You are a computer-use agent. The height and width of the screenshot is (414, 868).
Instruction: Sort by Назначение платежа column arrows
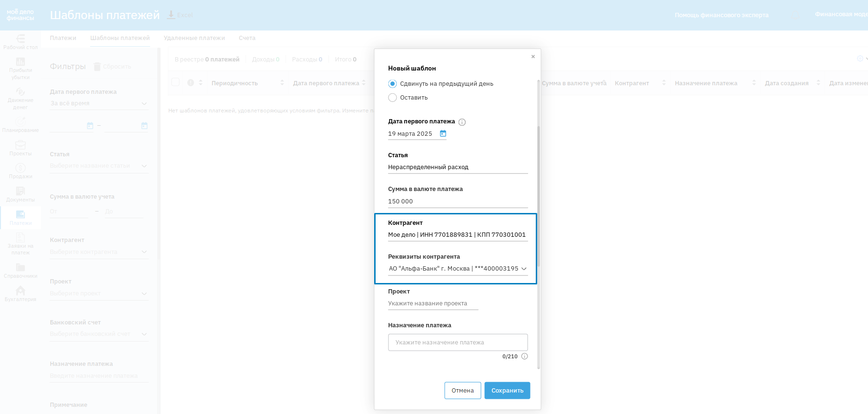click(x=754, y=83)
